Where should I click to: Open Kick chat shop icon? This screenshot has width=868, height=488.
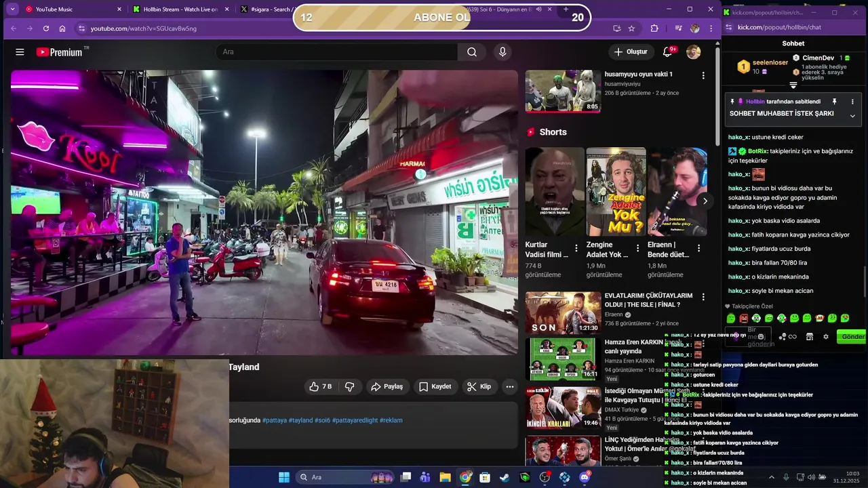[x=809, y=337]
